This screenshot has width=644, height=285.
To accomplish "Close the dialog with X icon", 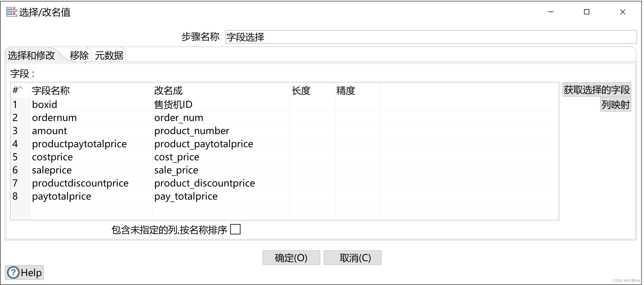I will [x=623, y=12].
